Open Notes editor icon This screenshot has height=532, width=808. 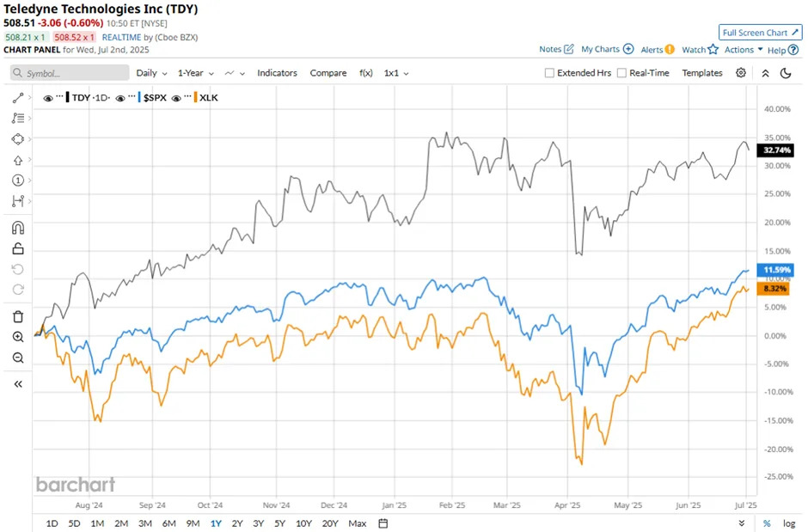569,49
